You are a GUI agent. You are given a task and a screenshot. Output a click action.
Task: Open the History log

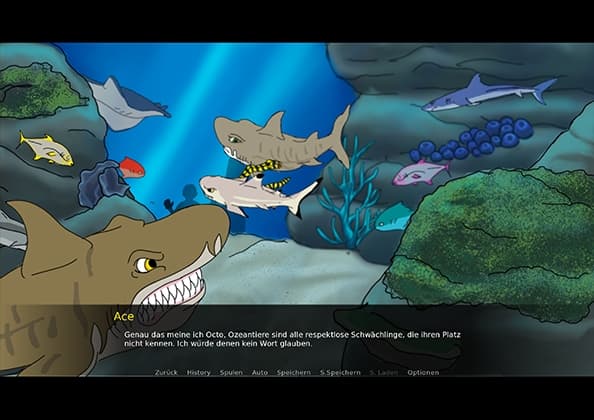(199, 372)
